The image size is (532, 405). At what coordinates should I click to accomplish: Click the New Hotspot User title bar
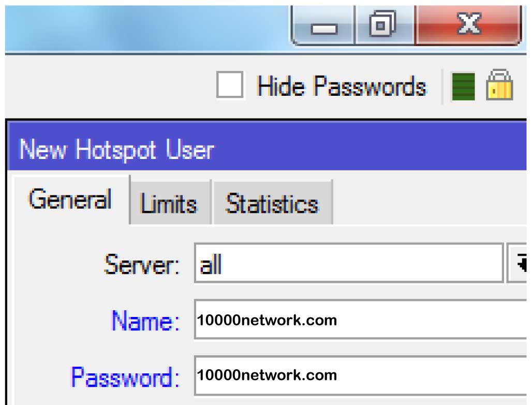coord(267,147)
